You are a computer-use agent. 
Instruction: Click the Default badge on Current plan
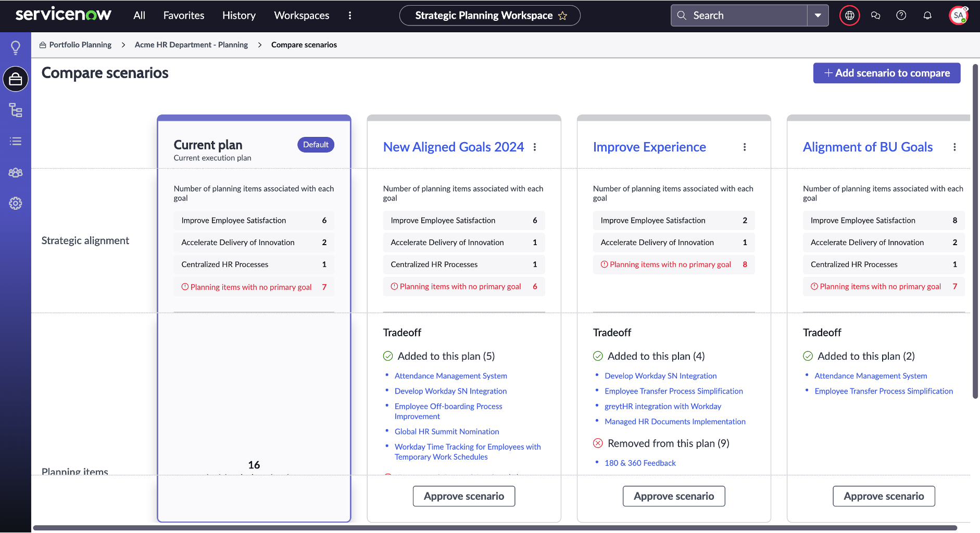point(316,145)
